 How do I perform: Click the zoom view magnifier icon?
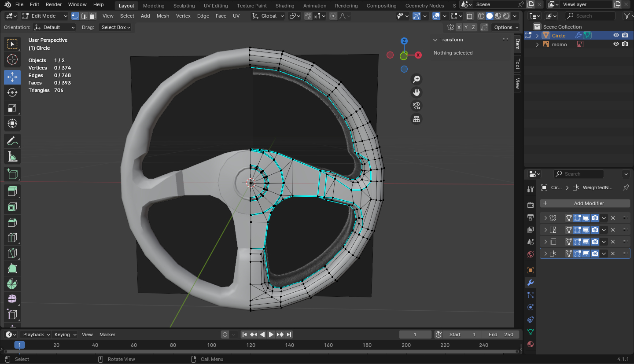pyautogui.click(x=416, y=79)
